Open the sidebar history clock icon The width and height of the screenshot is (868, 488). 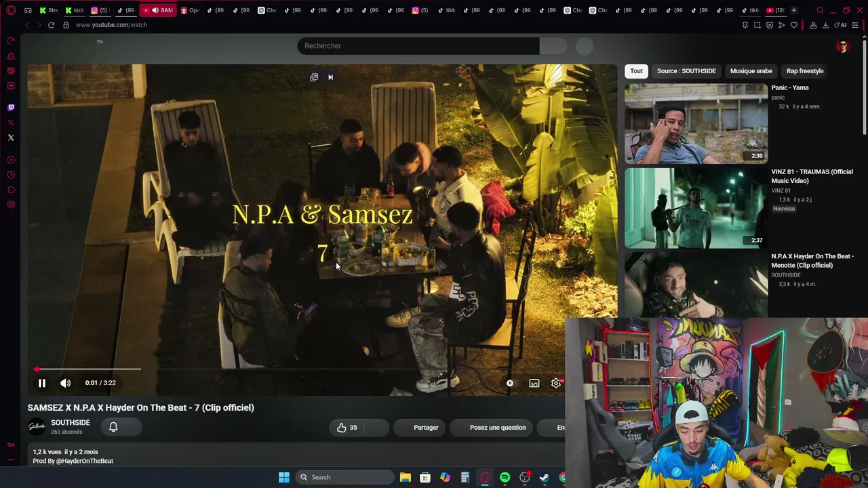[x=11, y=175]
